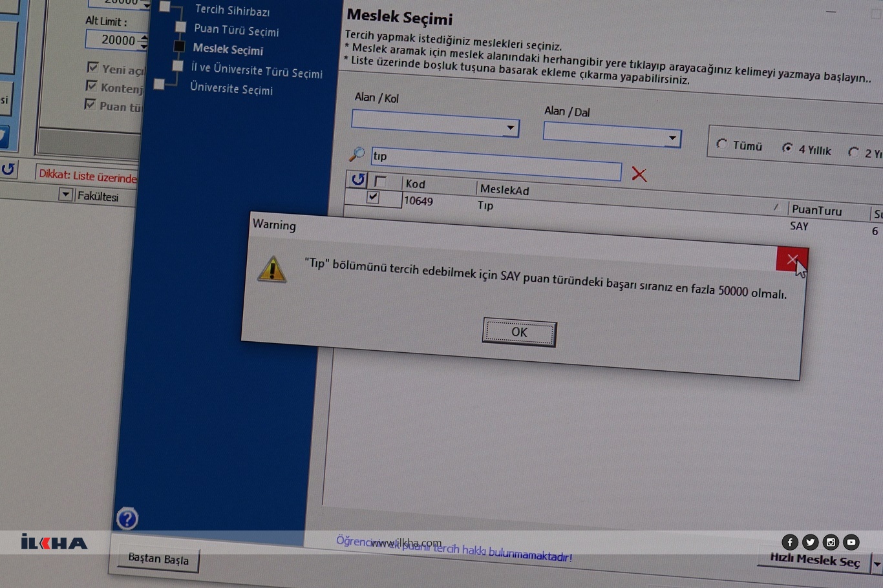Toggle the Kontenjan checkbox in left window
The width and height of the screenshot is (883, 588).
(91, 85)
